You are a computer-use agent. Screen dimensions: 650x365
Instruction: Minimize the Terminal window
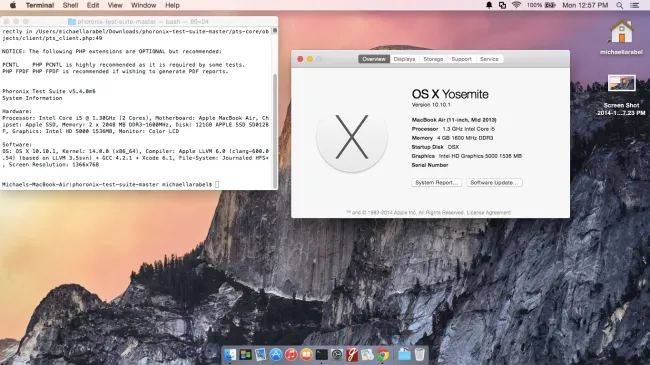(16, 21)
